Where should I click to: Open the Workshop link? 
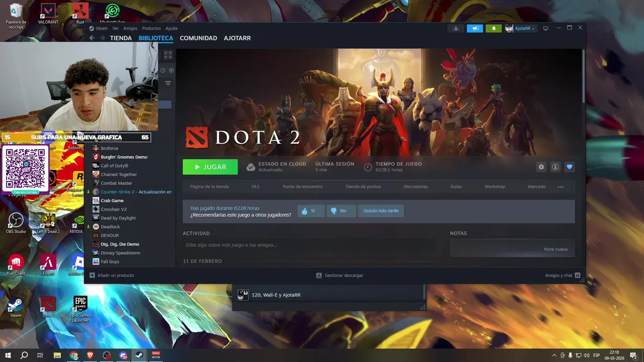point(495,187)
